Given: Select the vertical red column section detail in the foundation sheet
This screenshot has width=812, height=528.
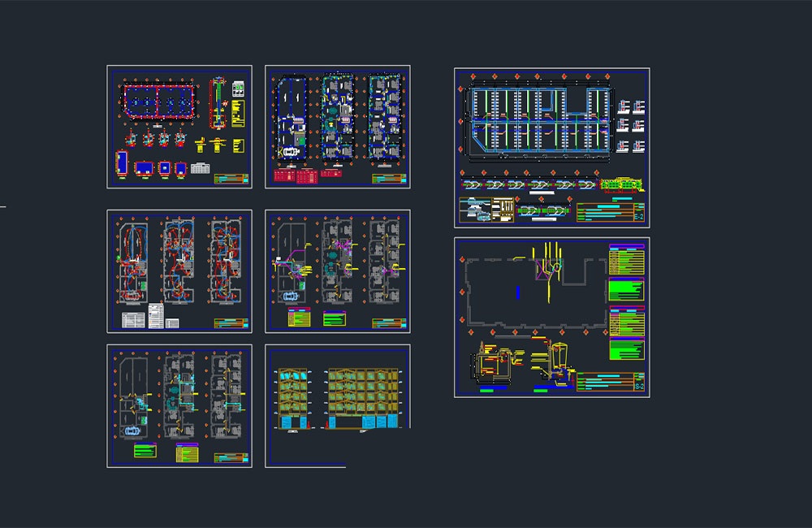Looking at the screenshot, I should click(x=218, y=103).
